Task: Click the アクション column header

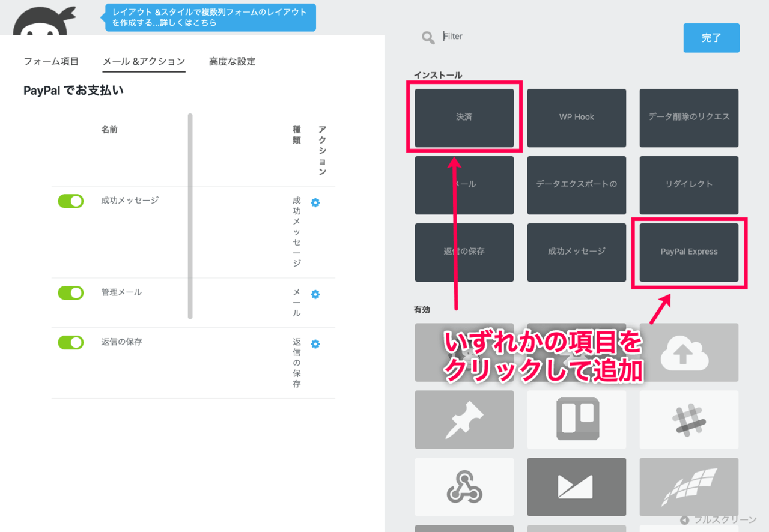Action: (323, 150)
